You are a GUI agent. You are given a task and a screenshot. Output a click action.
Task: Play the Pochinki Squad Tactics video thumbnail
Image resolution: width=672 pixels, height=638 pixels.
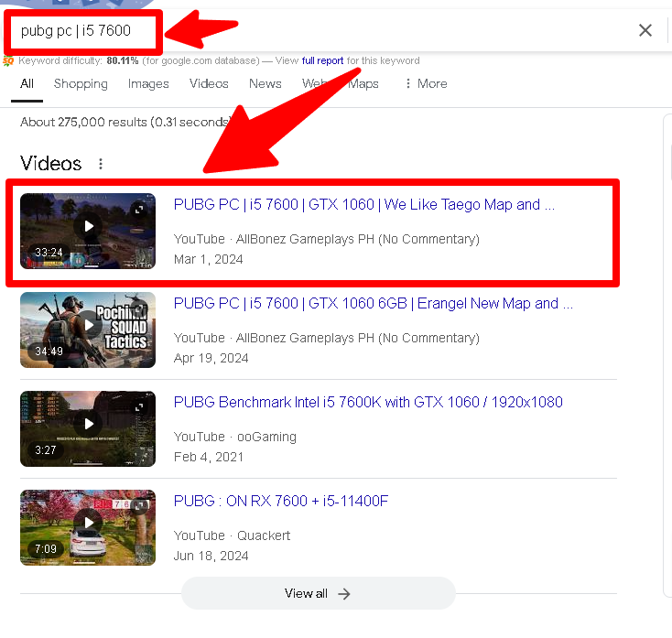88,330
